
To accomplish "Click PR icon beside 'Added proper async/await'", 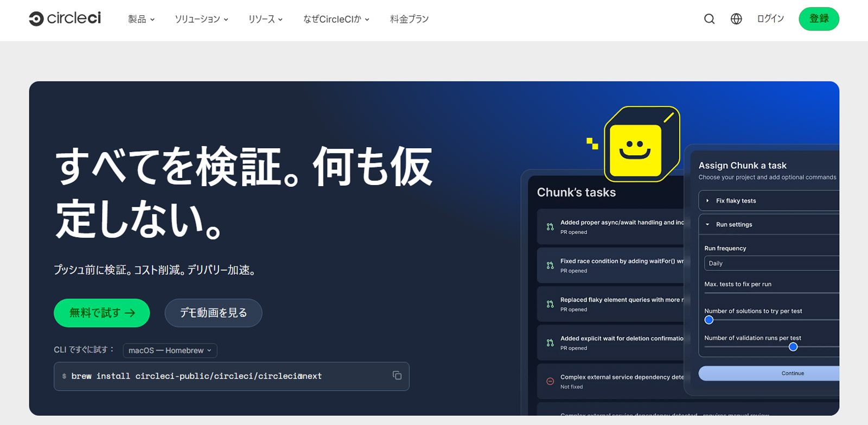I will point(550,227).
